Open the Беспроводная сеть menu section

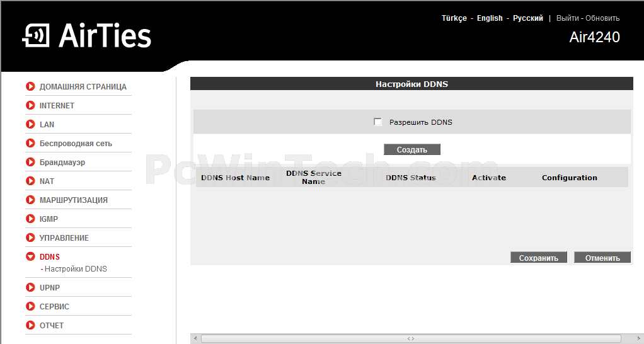click(76, 144)
